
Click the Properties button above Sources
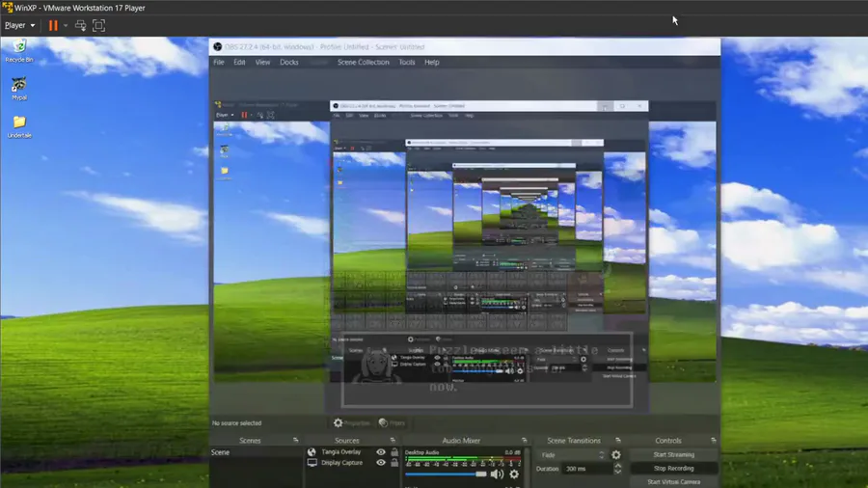352,422
